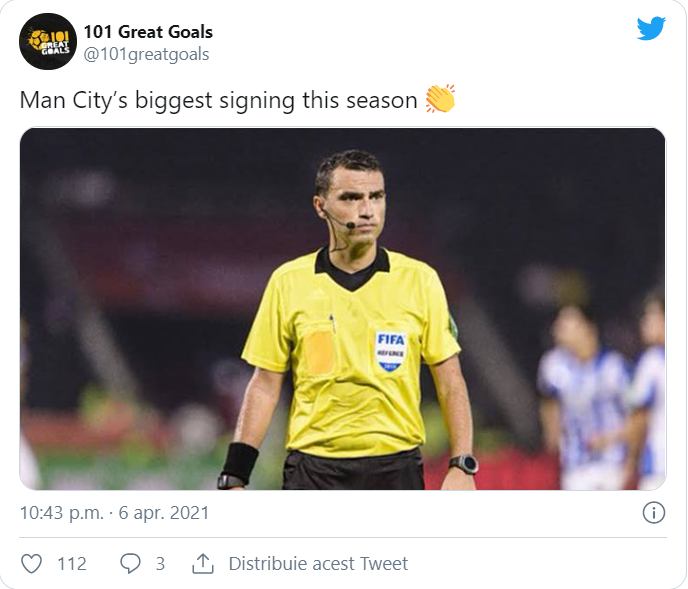Click the 112 likes count
Viewport: 688px width, 589px height.
[x=72, y=564]
